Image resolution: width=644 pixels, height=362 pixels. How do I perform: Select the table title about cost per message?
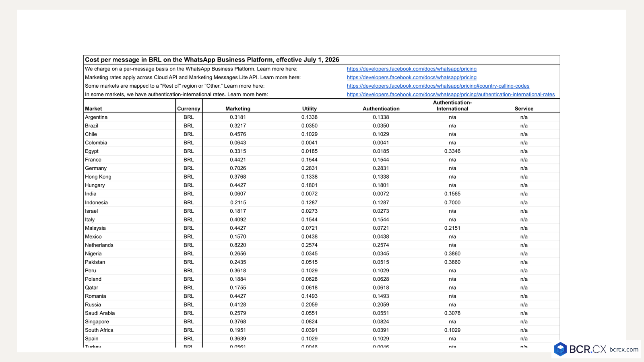[x=212, y=60]
